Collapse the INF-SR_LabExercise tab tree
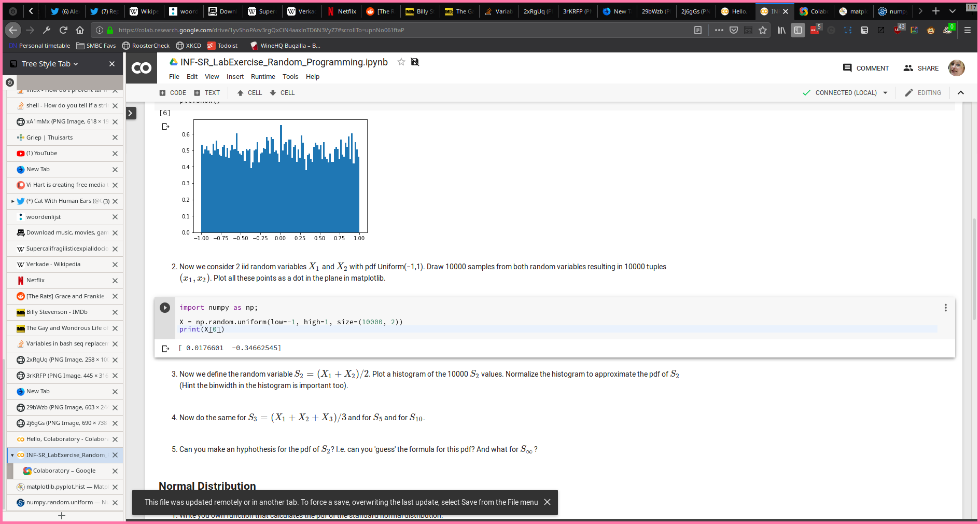Screen dimensions: 980x524 (12, 455)
